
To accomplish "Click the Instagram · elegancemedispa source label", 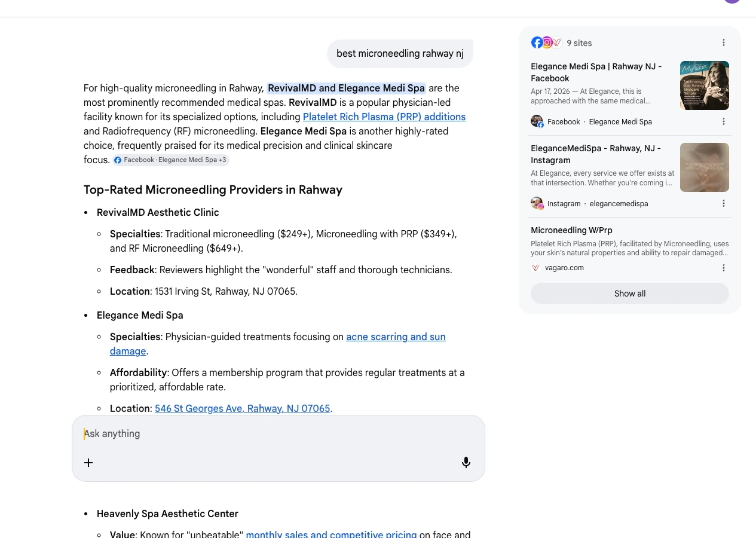I will pos(598,203).
